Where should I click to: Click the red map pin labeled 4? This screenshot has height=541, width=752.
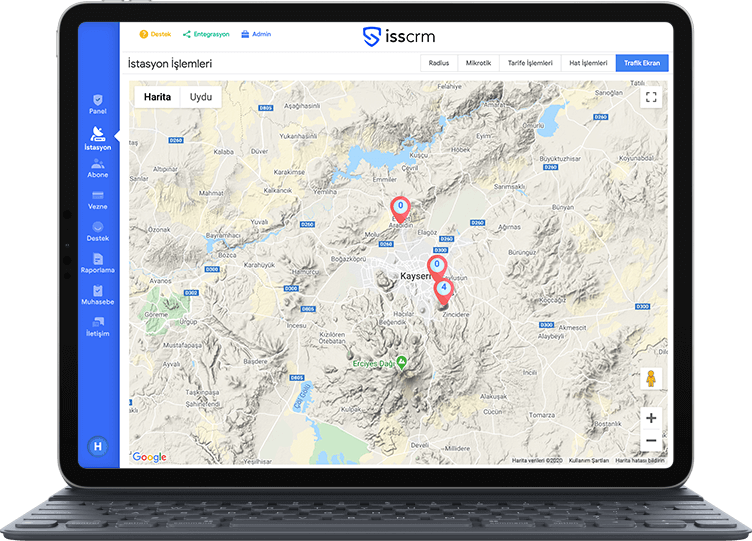444,291
